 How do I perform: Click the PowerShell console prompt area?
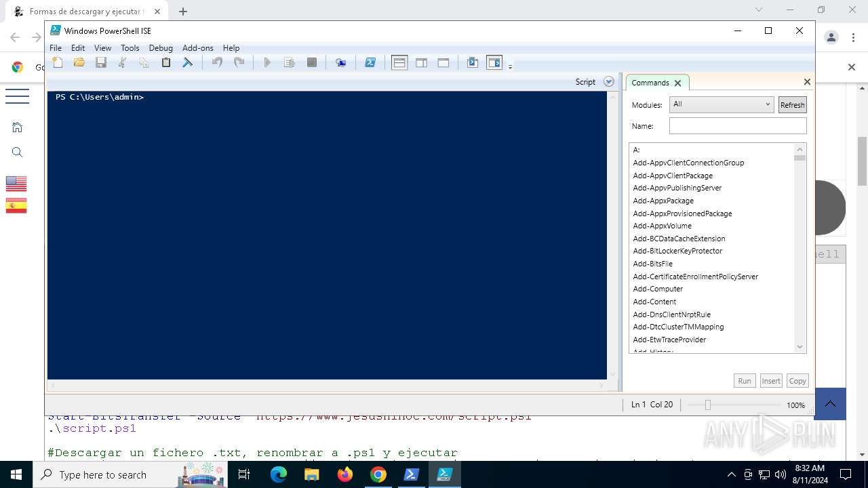tap(327, 235)
